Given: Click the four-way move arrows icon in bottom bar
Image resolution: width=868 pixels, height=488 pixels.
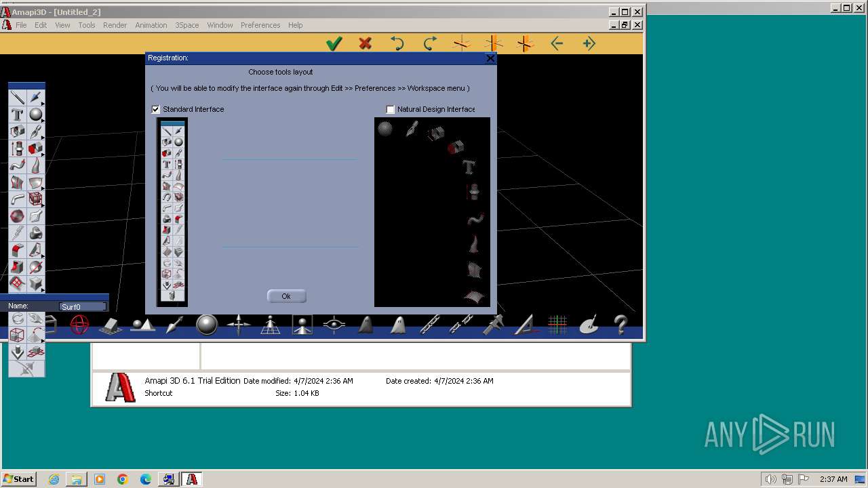Looking at the screenshot, I should tap(238, 325).
